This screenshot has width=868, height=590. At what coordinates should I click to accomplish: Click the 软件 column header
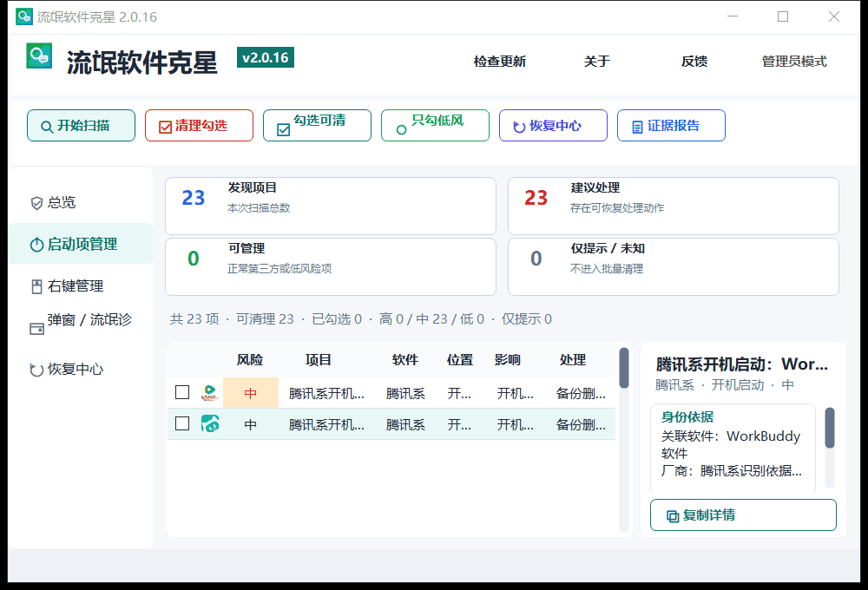pos(404,360)
